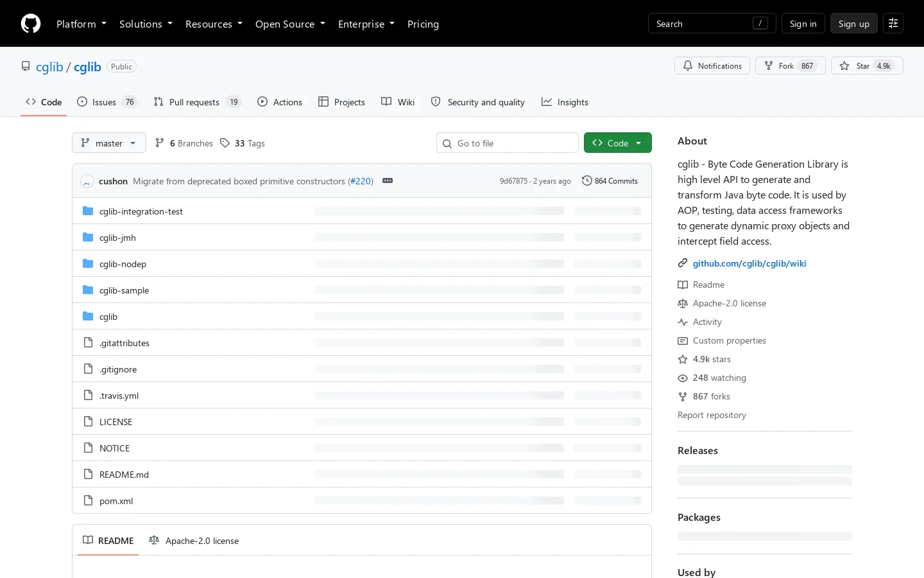Click the star icon beside 4.9k stars
Image resolution: width=924 pixels, height=578 pixels.
coord(683,359)
